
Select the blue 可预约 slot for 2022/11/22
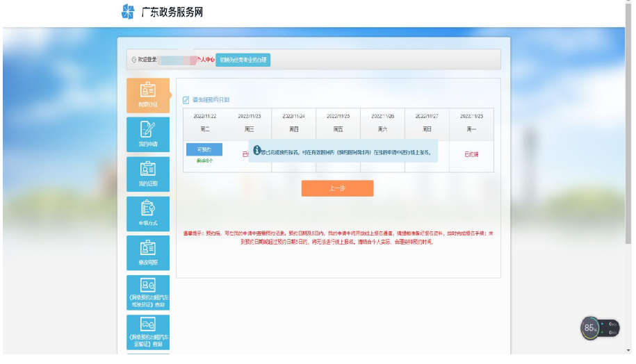point(204,149)
